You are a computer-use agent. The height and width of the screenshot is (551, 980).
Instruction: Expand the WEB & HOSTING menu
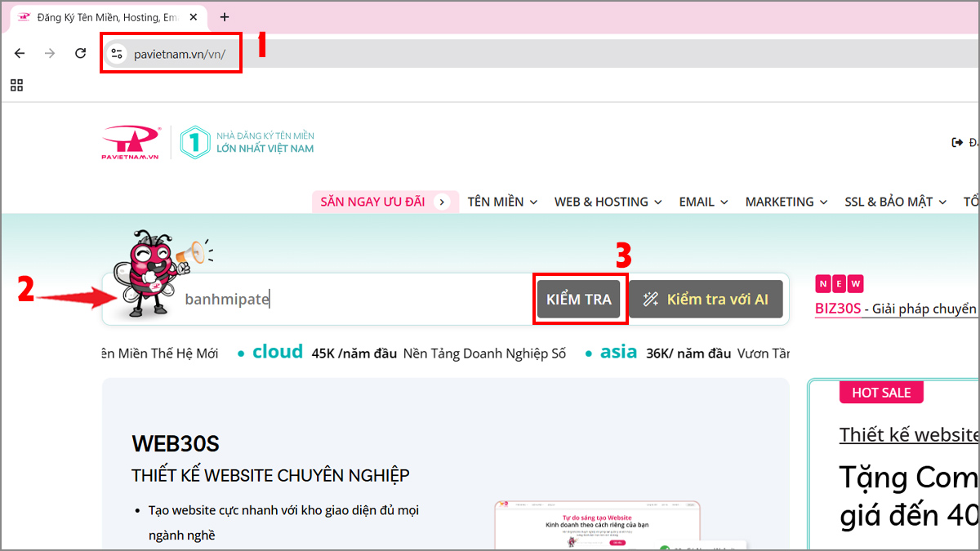tap(608, 202)
